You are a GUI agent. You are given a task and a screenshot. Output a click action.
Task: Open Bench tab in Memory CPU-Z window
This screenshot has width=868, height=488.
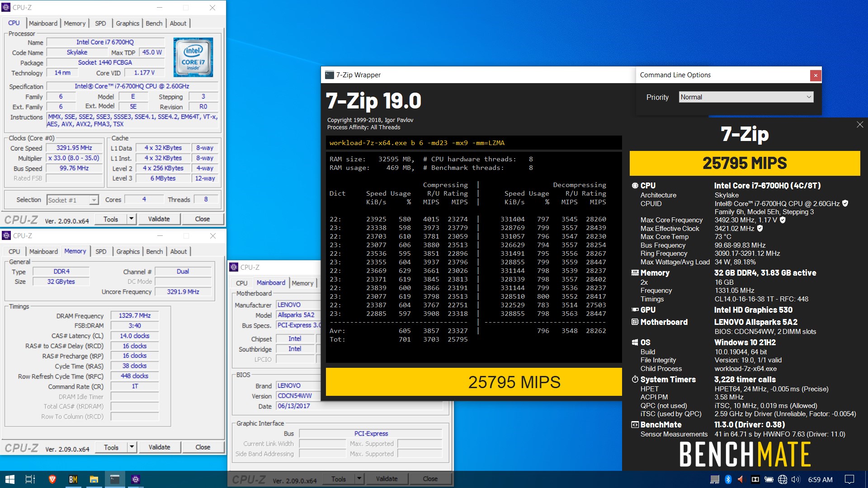point(154,251)
